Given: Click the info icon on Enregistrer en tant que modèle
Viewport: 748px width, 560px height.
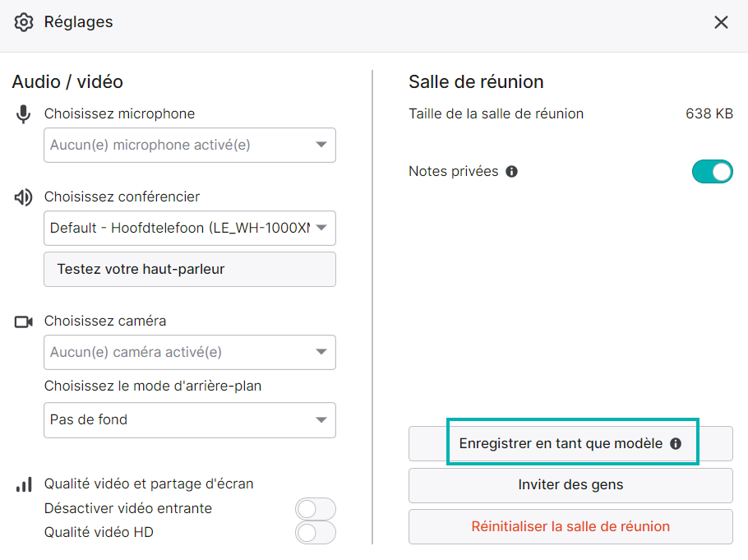Looking at the screenshot, I should click(x=676, y=443).
